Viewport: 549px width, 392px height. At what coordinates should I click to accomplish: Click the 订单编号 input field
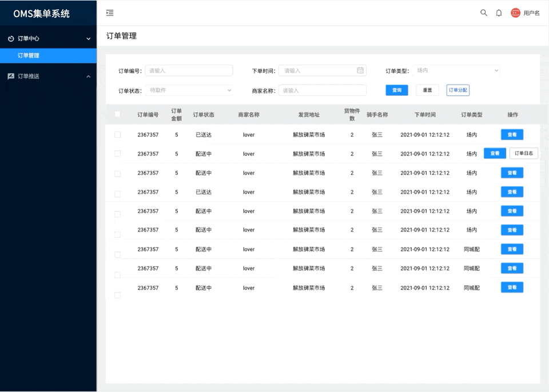[x=189, y=70]
